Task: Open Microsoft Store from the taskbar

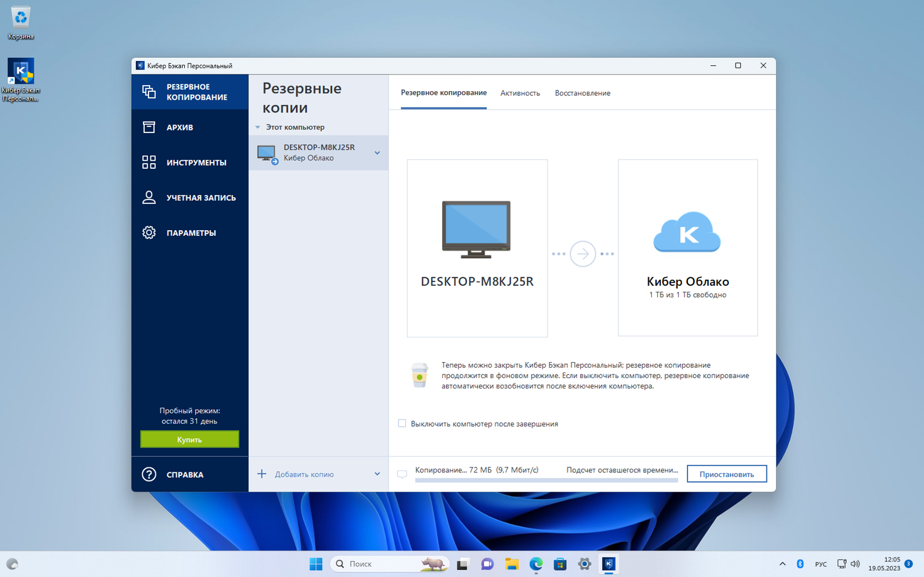Action: click(560, 564)
